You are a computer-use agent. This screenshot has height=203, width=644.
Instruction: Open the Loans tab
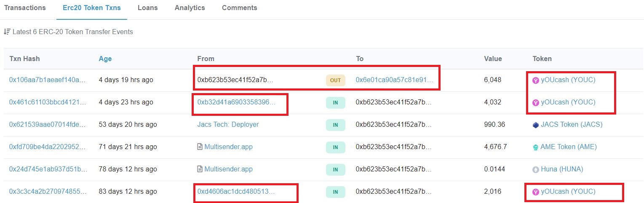pyautogui.click(x=148, y=8)
